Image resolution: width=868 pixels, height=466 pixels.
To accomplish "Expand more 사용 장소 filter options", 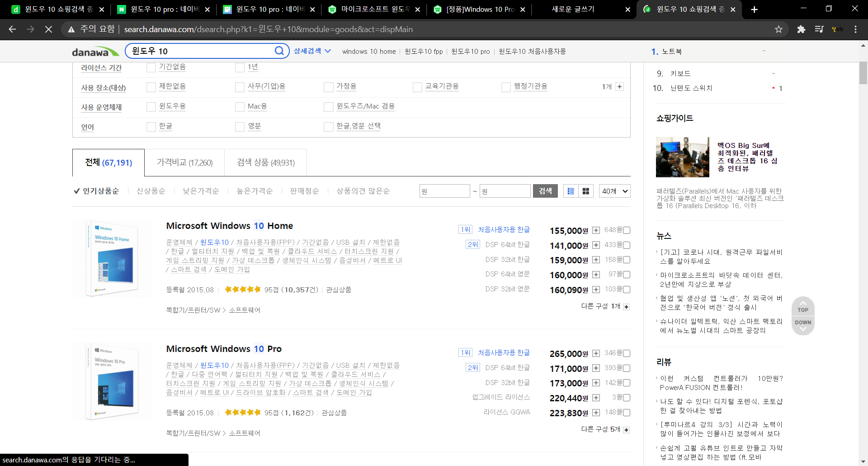I will (x=619, y=86).
